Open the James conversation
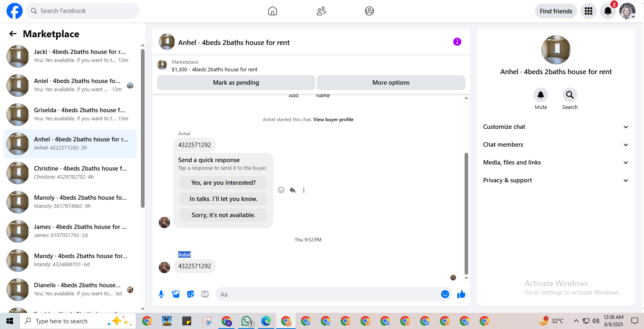The image size is (644, 329). tap(70, 231)
